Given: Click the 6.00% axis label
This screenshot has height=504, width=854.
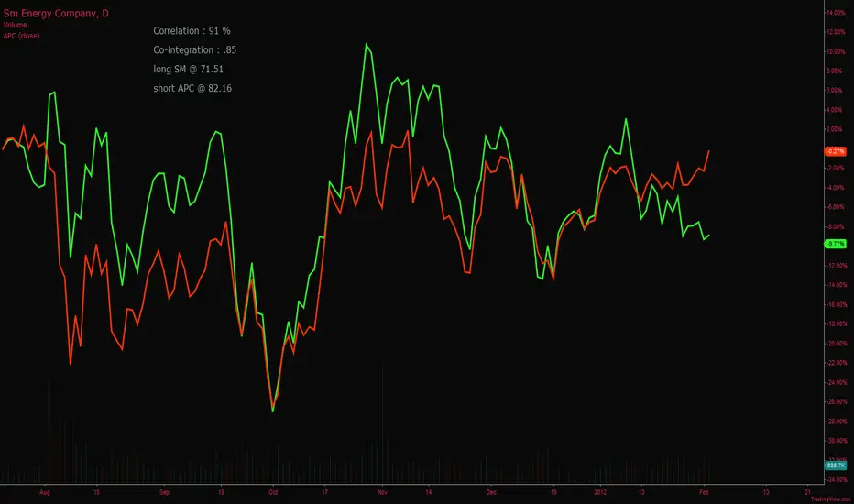Looking at the screenshot, I should 836,91.
